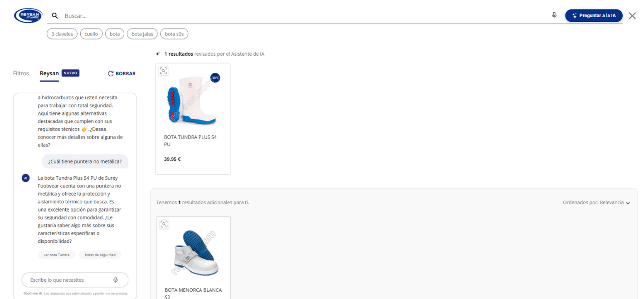Click 'BOTA MENORCA BLANCA S2' product title
Screen dimensions: 644x299
tap(193, 293)
